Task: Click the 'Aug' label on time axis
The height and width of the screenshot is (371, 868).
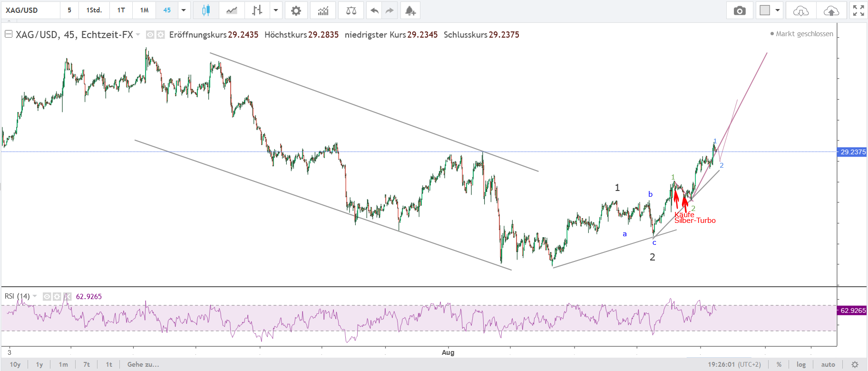Action: pos(448,352)
